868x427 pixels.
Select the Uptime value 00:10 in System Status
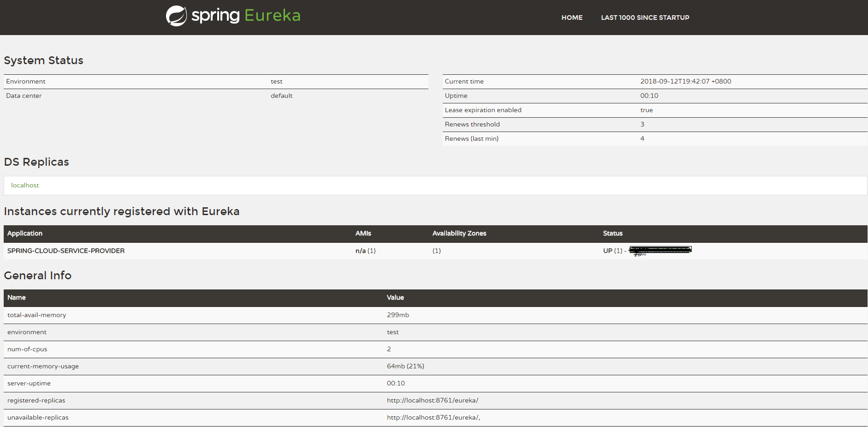(x=649, y=96)
